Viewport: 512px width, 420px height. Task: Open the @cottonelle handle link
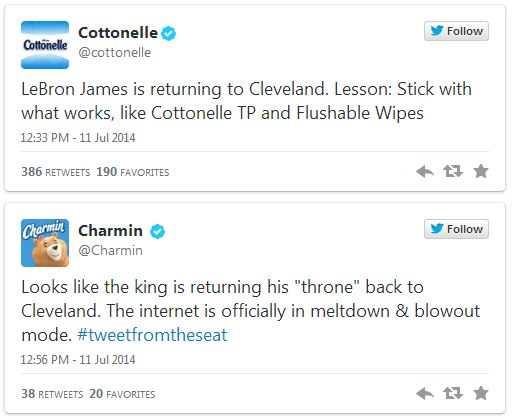(x=114, y=53)
